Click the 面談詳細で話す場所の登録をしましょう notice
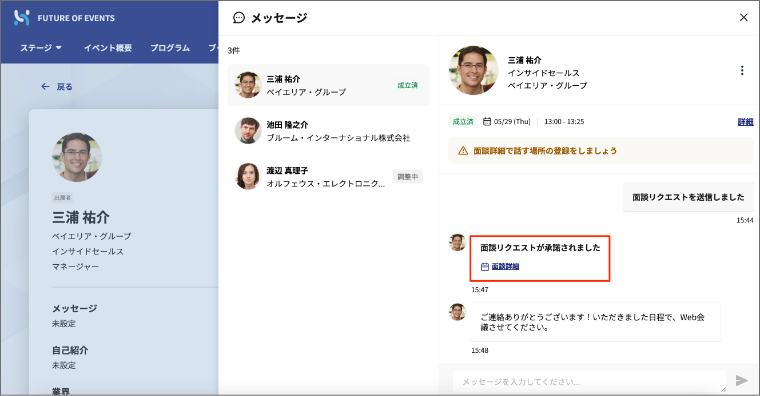760x396 pixels. (601, 151)
